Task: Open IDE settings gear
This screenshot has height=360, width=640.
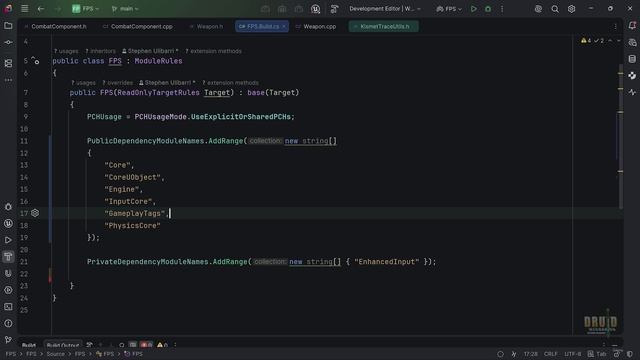Action: pos(571,9)
